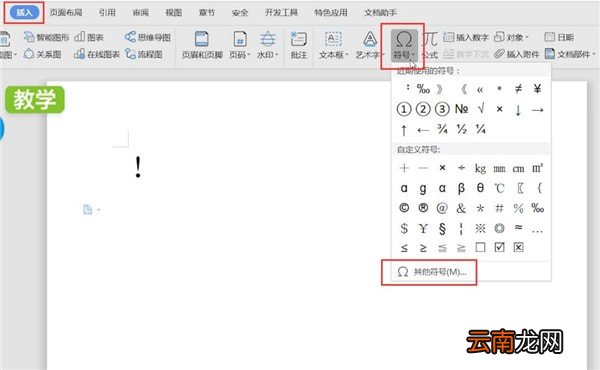The height and width of the screenshot is (370, 600).
Task: Insert a comment with 批注
Action: tap(299, 46)
